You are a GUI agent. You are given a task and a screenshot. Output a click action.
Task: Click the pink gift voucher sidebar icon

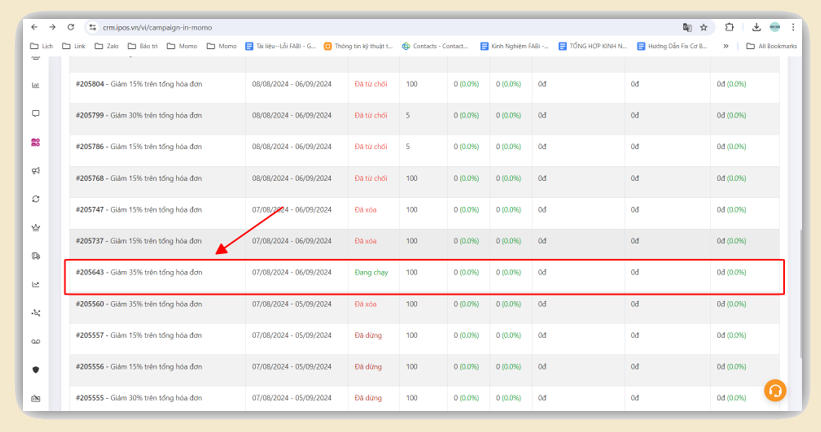coord(36,142)
